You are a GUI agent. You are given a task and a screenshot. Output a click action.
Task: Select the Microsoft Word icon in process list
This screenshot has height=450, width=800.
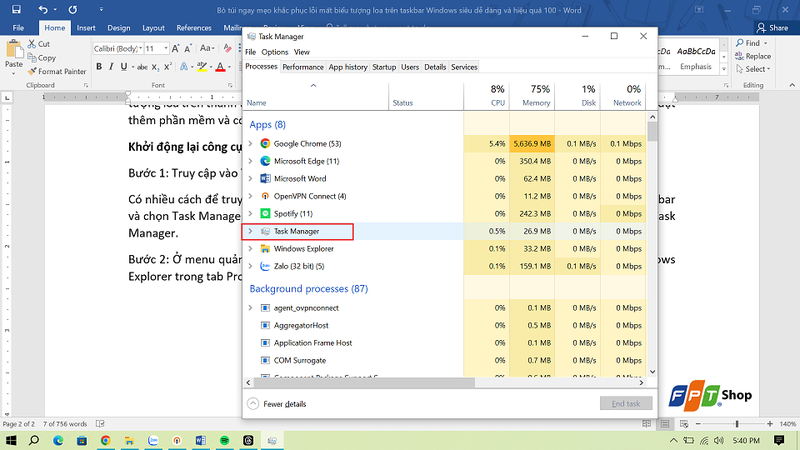265,179
